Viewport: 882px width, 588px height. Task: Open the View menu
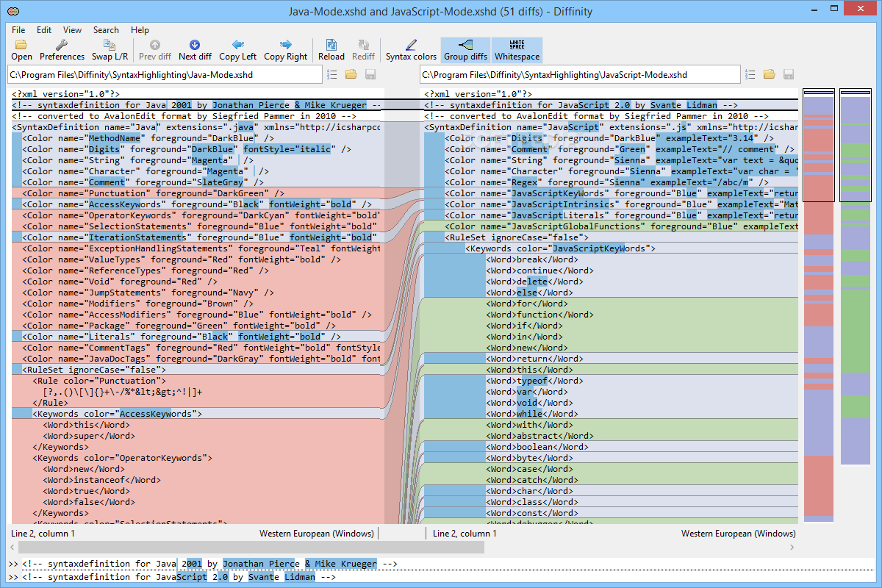pyautogui.click(x=72, y=30)
